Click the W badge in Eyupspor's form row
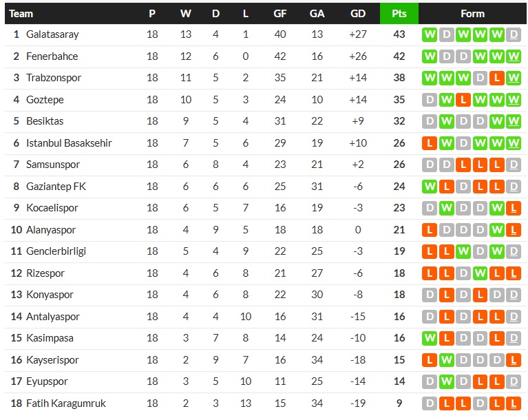This screenshot has width=528, height=420. (x=447, y=381)
